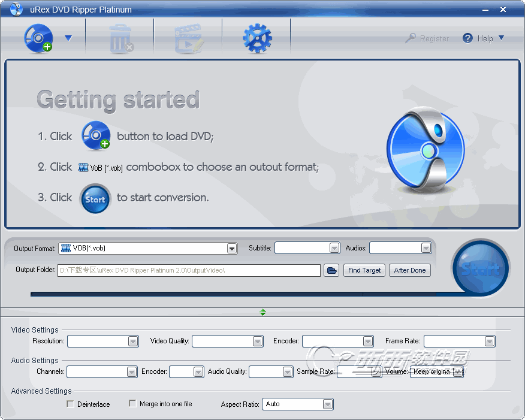Viewport: 525px width, 420px height.
Task: Click the trash delete icon in toolbar
Action: pyautogui.click(x=120, y=39)
